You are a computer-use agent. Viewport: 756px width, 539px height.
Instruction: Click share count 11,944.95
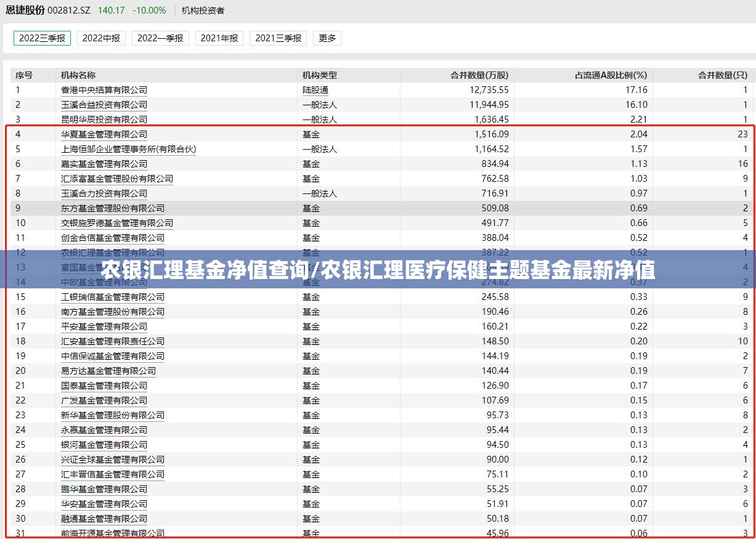[x=489, y=105]
